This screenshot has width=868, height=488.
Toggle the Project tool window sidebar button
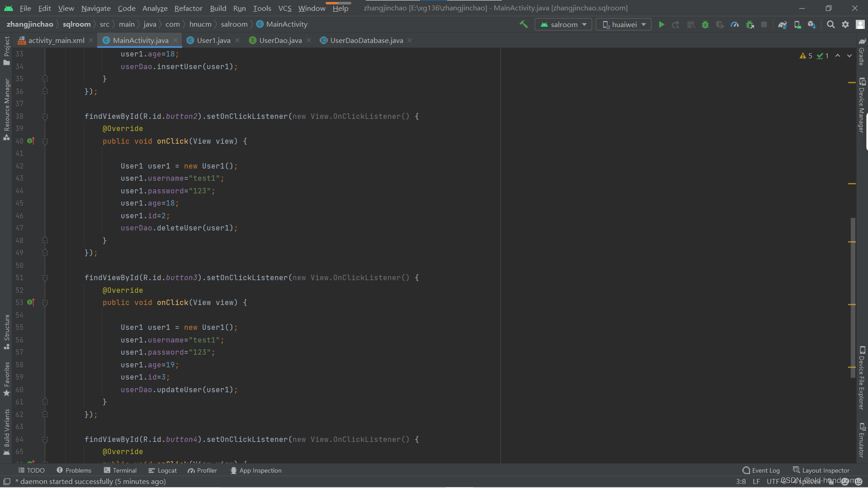click(6, 50)
